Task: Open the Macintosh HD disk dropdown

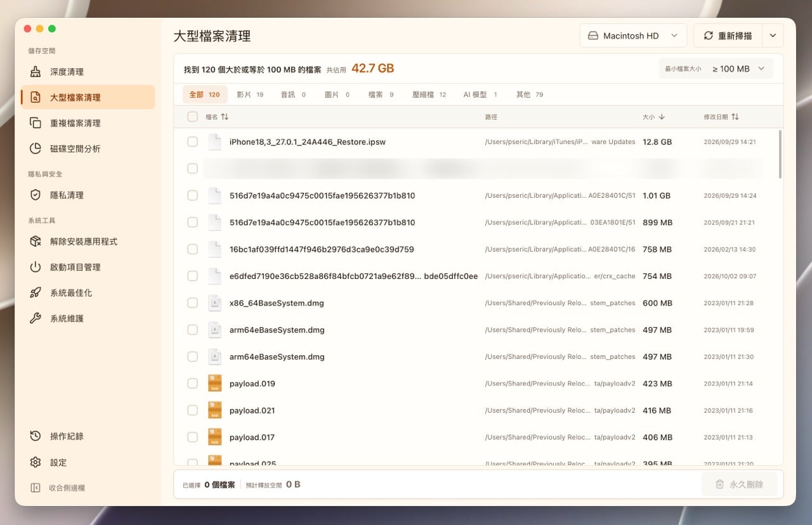Action: coord(633,36)
